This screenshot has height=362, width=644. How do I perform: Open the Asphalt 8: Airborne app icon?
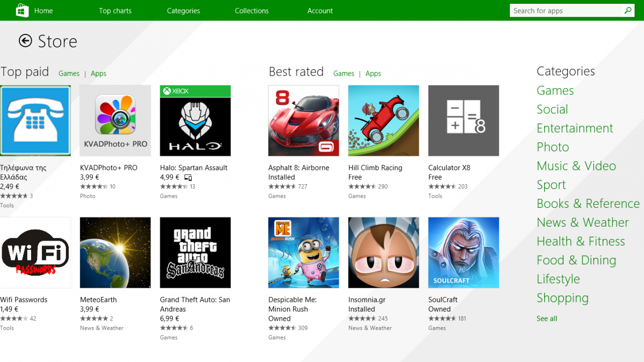[x=304, y=121]
